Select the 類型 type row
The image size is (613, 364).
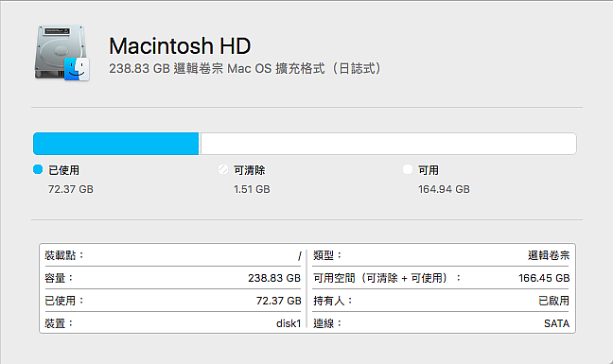coord(442,255)
